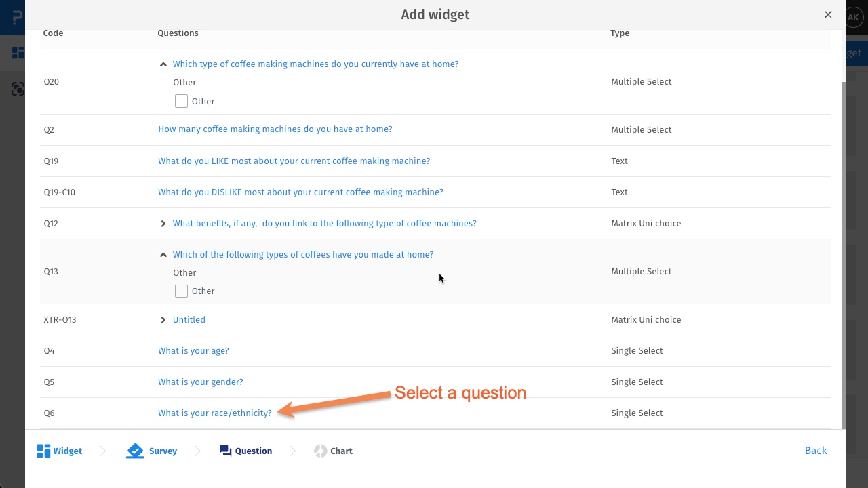This screenshot has height=488, width=868.
Task: Go to the Survey step
Action: 163,451
